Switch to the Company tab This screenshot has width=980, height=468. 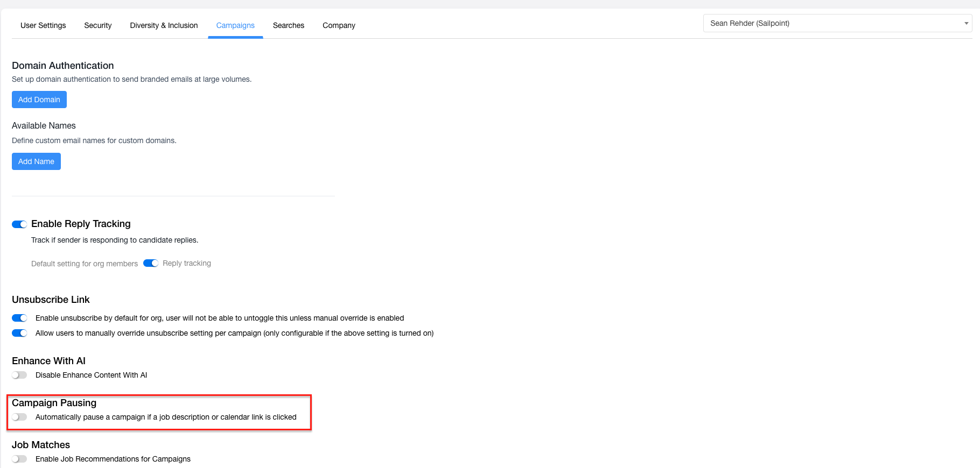[x=339, y=25]
